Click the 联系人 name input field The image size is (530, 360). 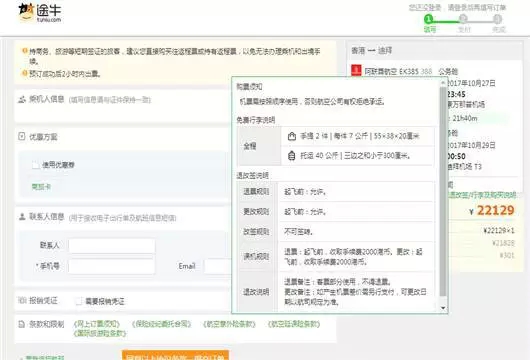112,246
